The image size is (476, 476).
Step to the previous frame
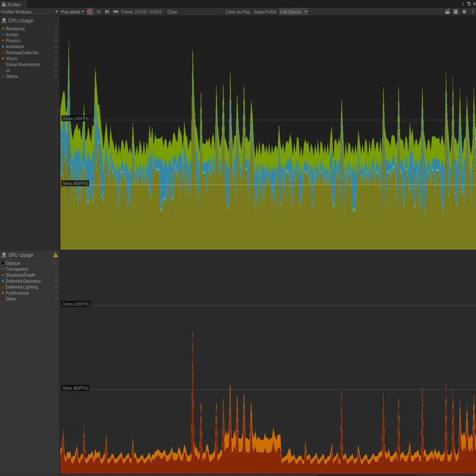99,12
